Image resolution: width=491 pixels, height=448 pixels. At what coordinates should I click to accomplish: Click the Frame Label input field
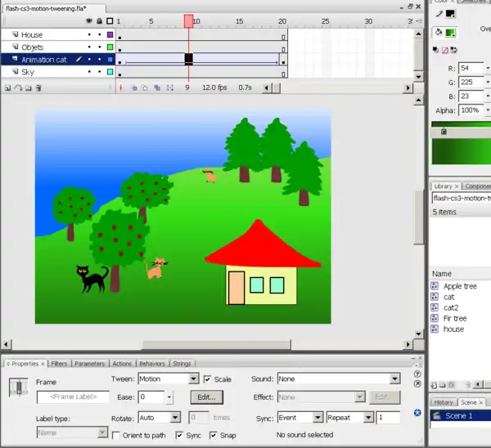click(73, 396)
